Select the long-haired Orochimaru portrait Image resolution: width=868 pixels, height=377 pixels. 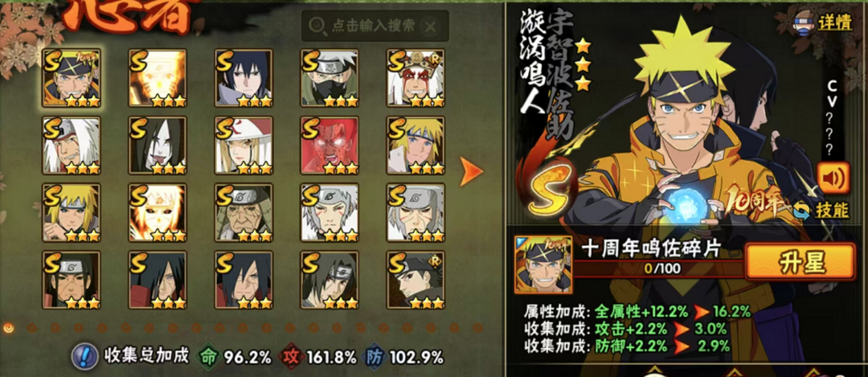158,145
